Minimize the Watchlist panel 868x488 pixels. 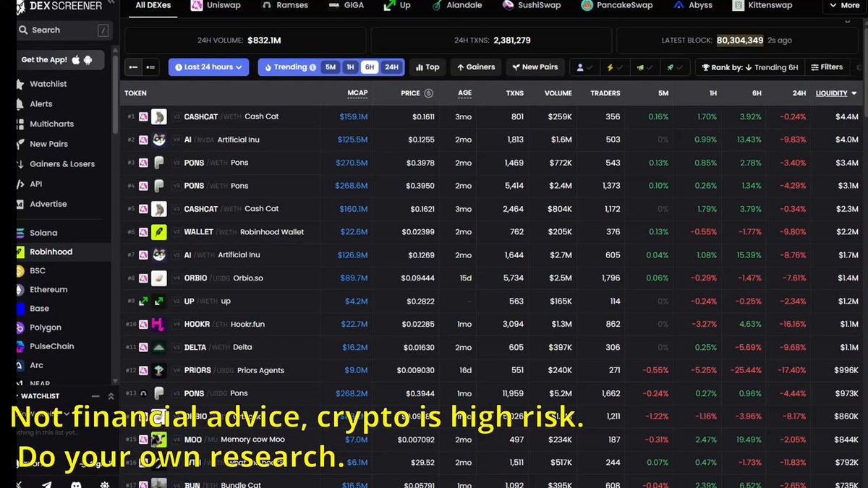(x=95, y=396)
